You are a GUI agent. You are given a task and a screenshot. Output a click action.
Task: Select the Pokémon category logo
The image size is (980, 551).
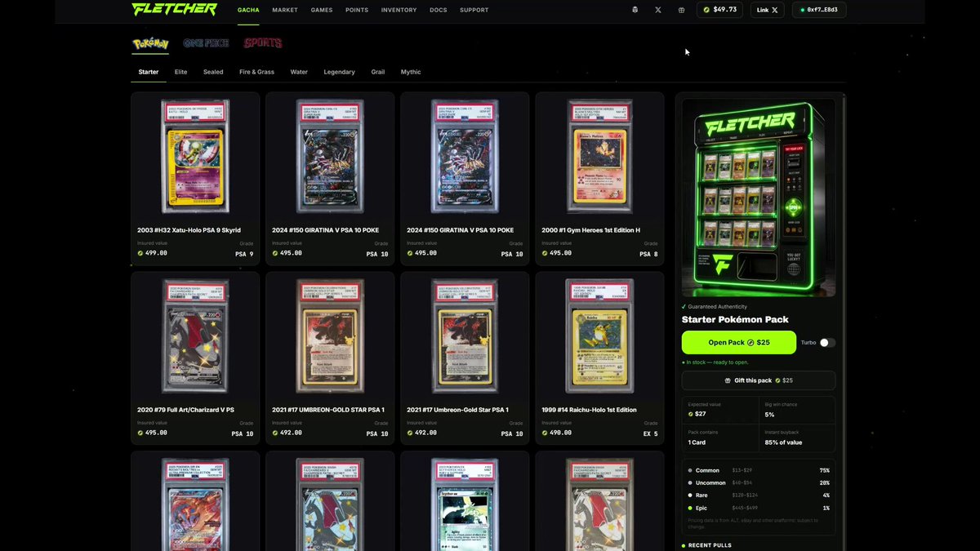[x=150, y=43]
